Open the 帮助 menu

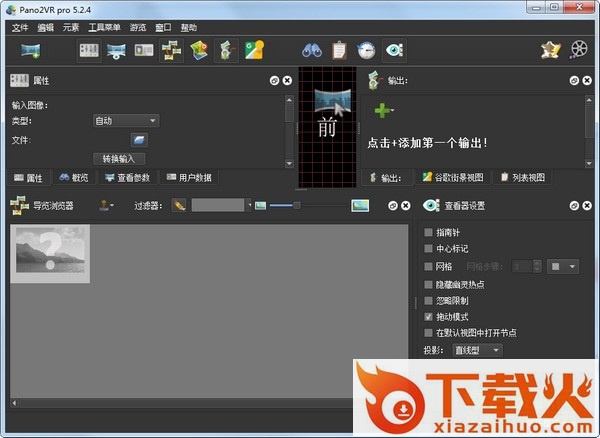click(x=189, y=28)
